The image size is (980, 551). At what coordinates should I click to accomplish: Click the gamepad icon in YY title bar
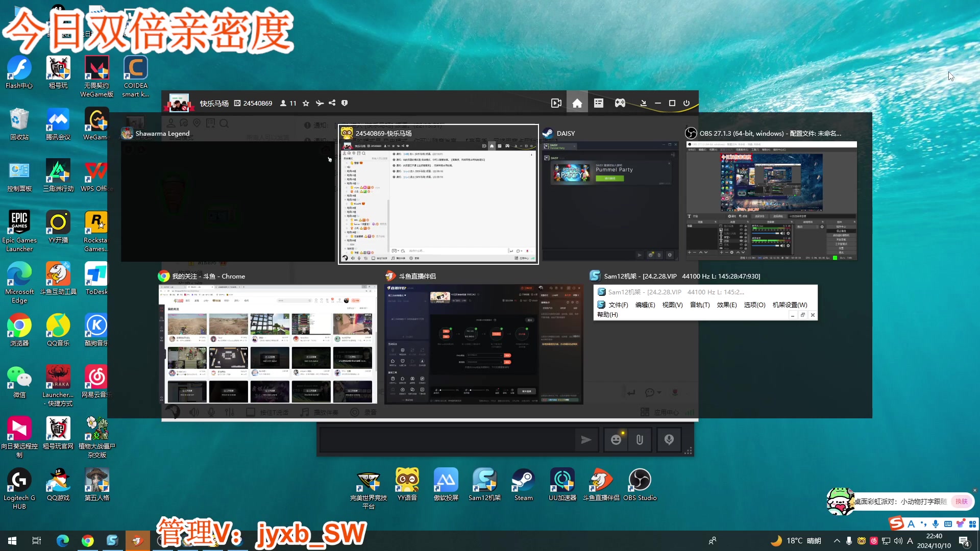click(x=620, y=103)
